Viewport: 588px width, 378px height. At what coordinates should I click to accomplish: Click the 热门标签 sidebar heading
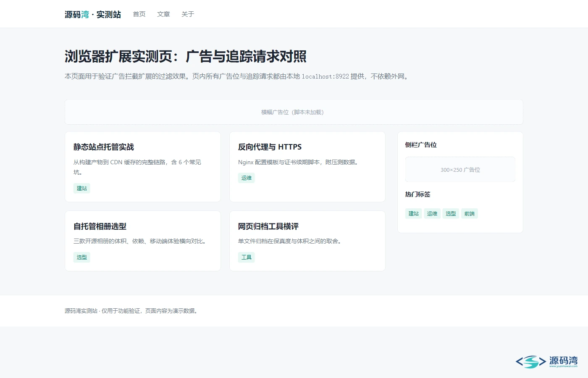pyautogui.click(x=418, y=194)
